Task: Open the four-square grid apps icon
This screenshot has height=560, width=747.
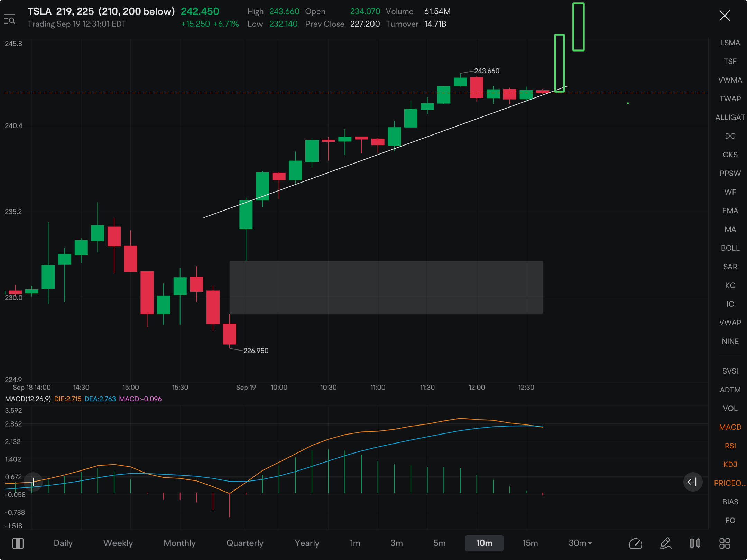Action: click(x=725, y=543)
